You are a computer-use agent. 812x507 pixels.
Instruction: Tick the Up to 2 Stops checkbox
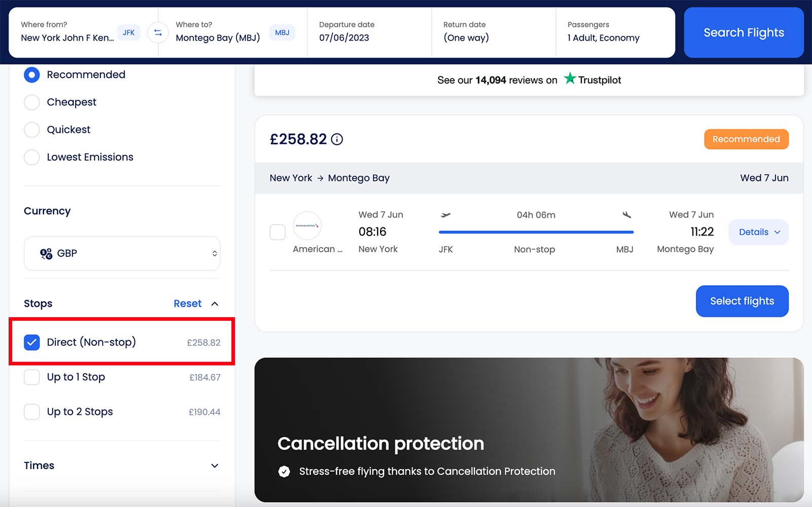click(32, 412)
